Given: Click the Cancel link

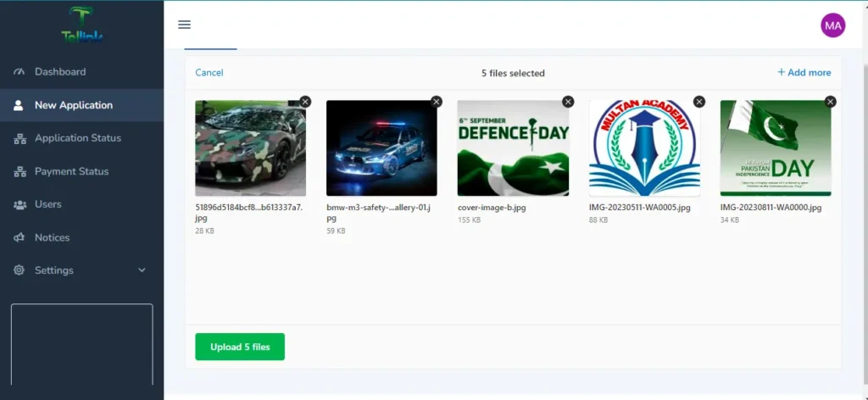Looking at the screenshot, I should (x=209, y=73).
